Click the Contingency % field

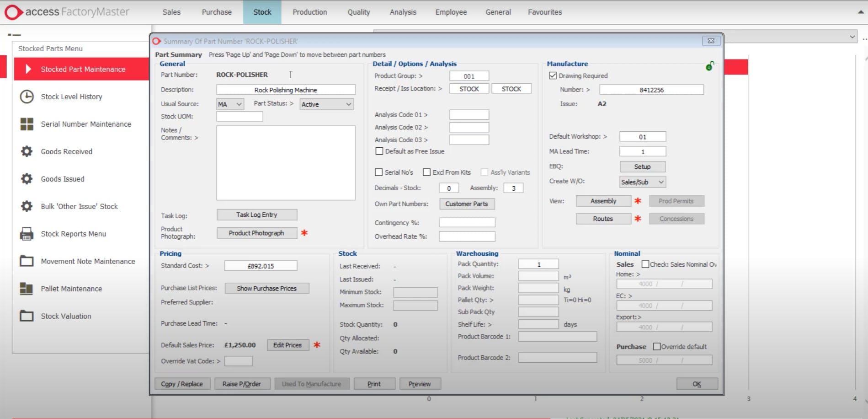pyautogui.click(x=467, y=222)
